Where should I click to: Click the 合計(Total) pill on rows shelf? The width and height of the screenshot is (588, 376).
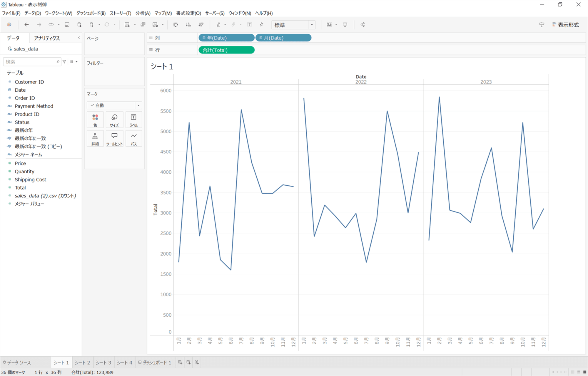click(x=226, y=50)
